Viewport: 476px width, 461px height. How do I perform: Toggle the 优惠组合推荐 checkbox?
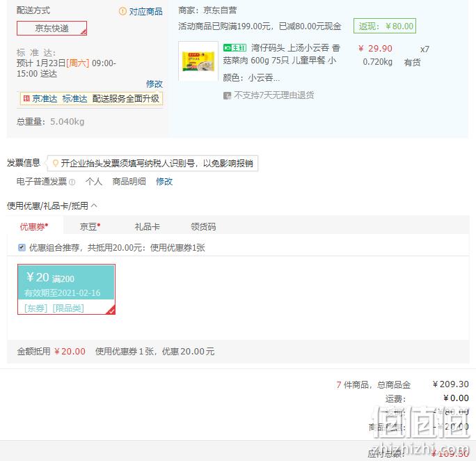22,247
